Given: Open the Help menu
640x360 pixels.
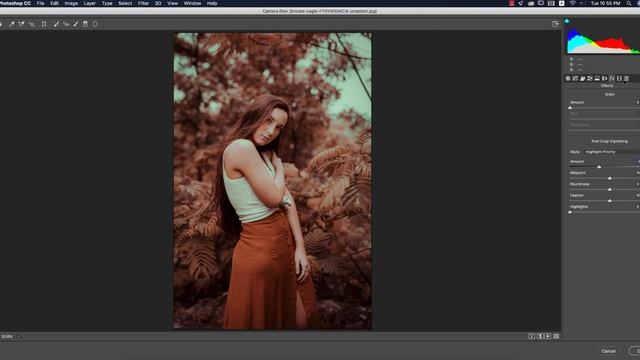Looking at the screenshot, I should pyautogui.click(x=212, y=3).
